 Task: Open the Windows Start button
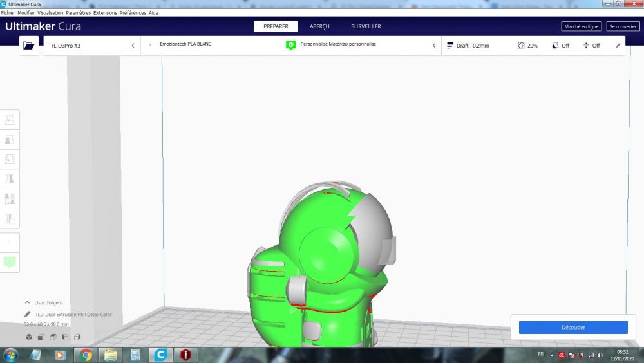(10, 355)
